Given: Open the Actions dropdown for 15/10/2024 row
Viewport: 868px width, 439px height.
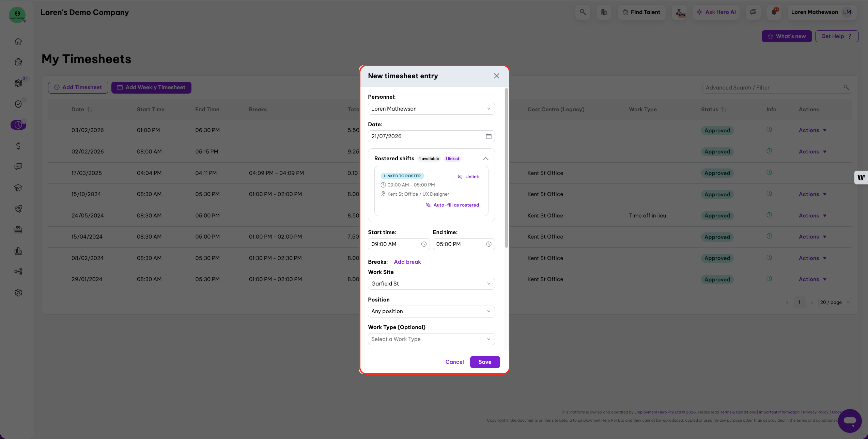Looking at the screenshot, I should pos(812,194).
